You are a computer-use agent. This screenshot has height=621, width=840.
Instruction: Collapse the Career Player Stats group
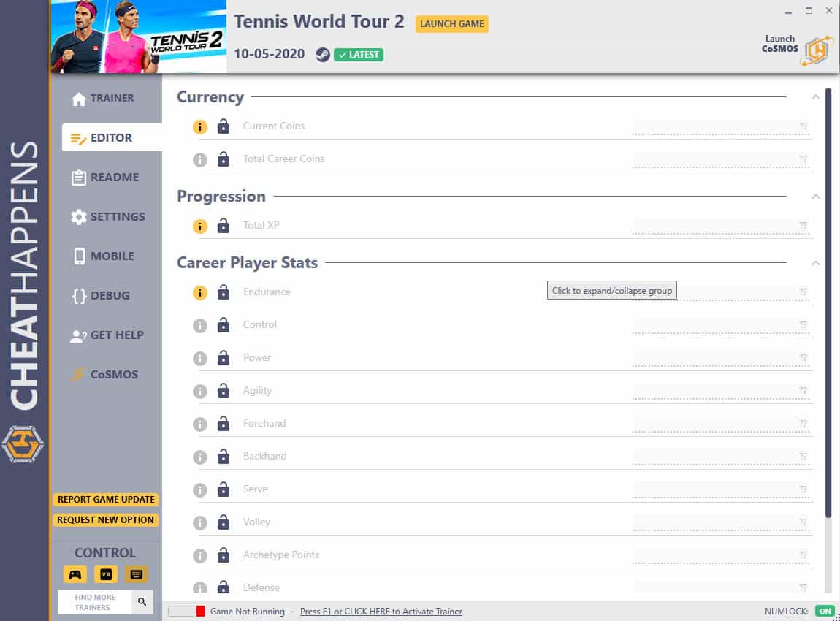click(x=815, y=263)
